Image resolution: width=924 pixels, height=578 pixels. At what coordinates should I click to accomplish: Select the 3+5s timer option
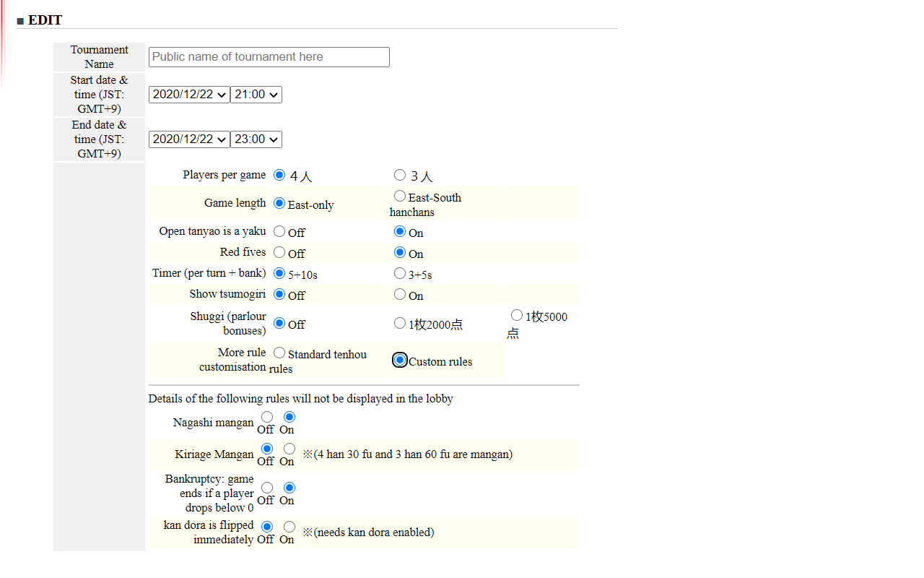coord(400,272)
